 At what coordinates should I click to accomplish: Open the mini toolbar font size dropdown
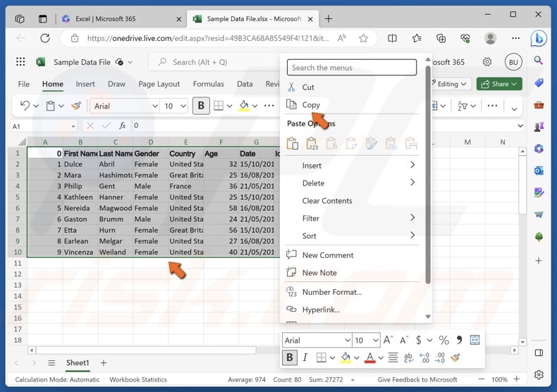(376, 340)
